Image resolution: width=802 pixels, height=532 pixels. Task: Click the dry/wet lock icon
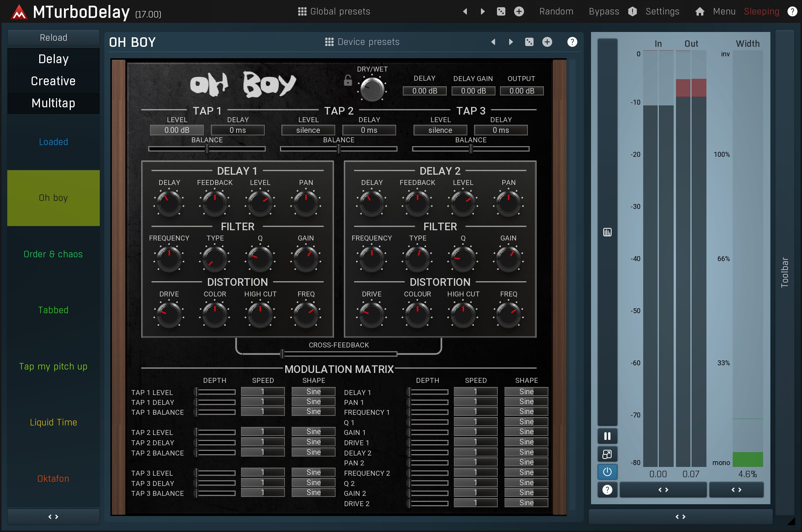pyautogui.click(x=348, y=81)
